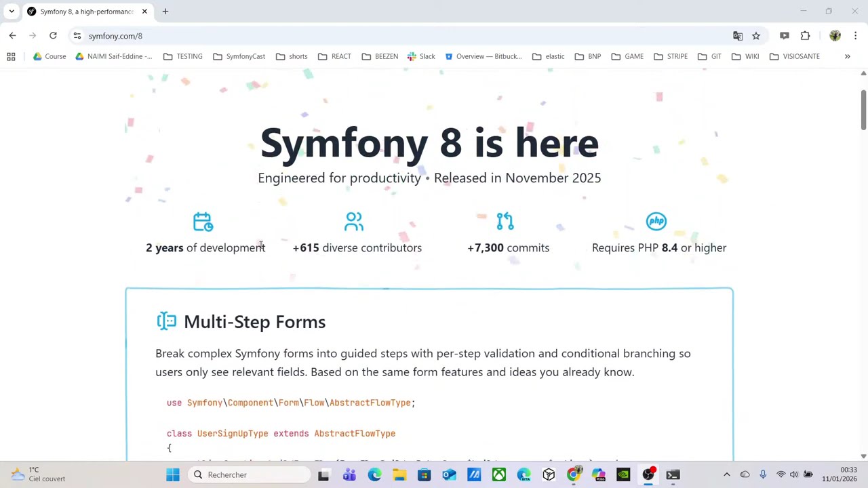
Task: Open the Overview — Bitbucket bookmark
Action: 484,56
